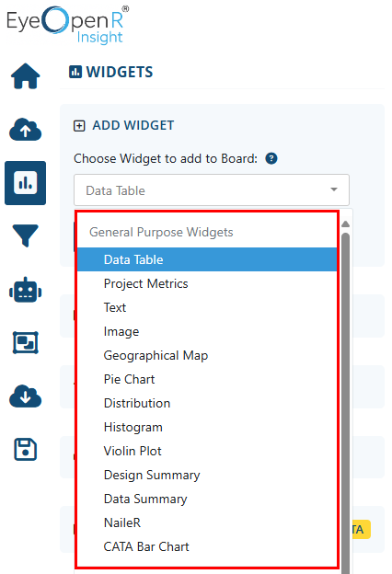
Task: Select the Widgets chart sidebar icon
Action: (x=25, y=183)
